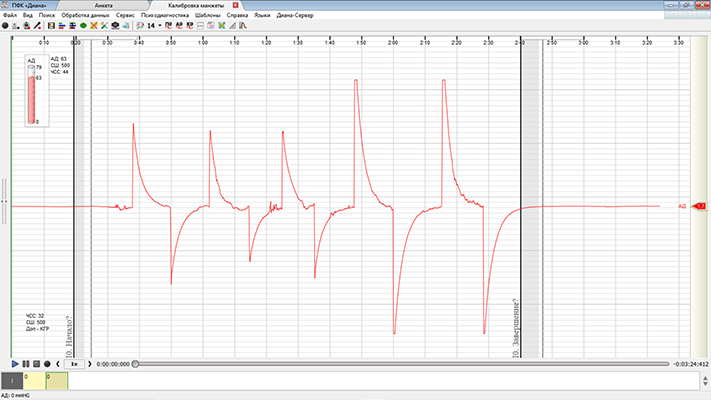This screenshot has width=711, height=400.
Task: Switch to the Анкета tab
Action: pos(104,5)
